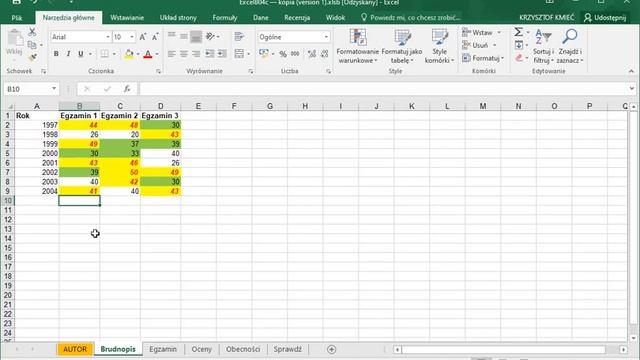Select the Select All corner triangle

coord(10,106)
